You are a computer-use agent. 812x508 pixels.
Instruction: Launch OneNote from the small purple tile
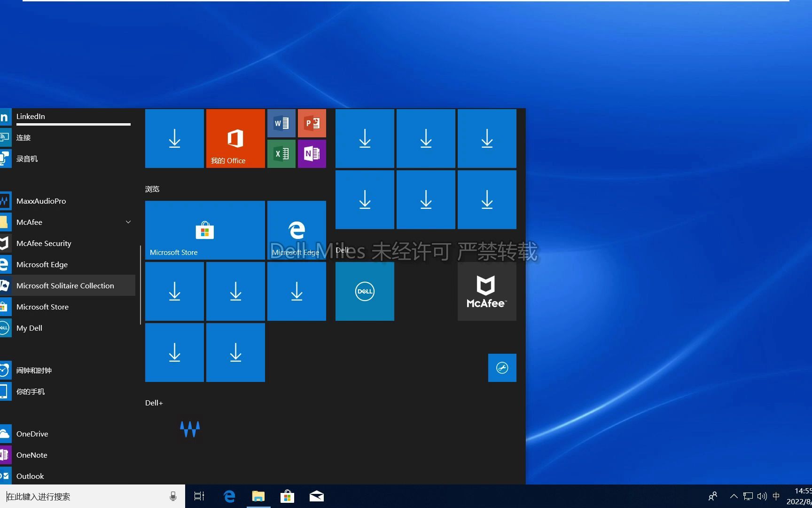pyautogui.click(x=312, y=154)
